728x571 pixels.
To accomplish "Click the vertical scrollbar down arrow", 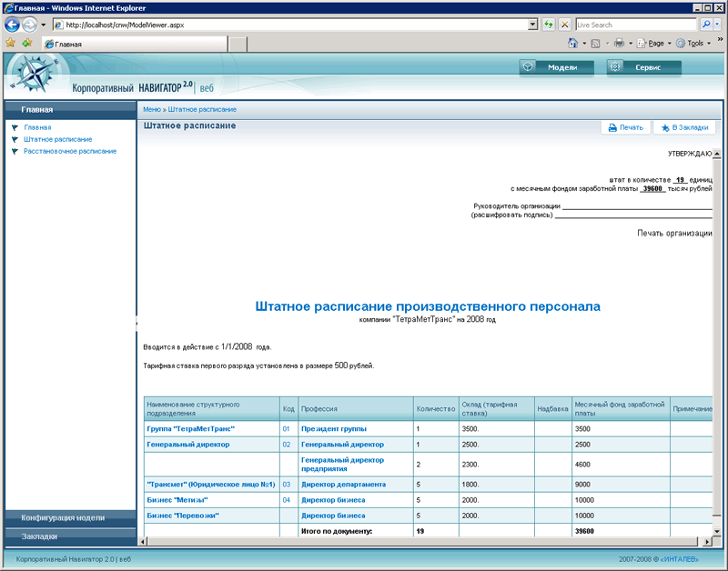I will [x=717, y=532].
